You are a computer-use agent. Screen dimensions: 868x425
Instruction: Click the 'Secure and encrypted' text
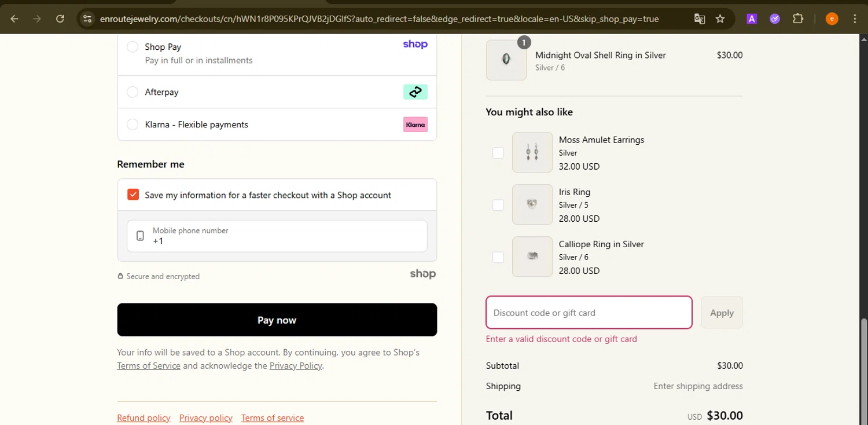click(163, 276)
